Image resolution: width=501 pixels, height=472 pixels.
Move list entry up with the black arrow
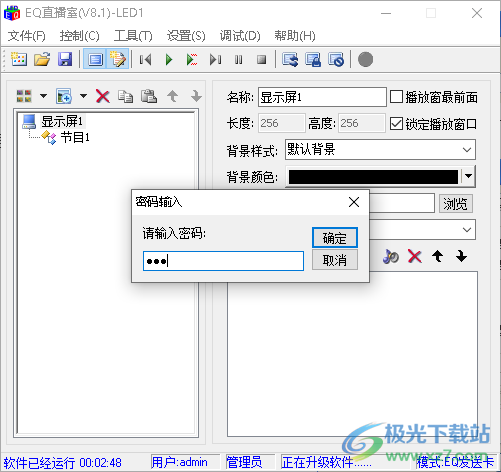coord(438,256)
